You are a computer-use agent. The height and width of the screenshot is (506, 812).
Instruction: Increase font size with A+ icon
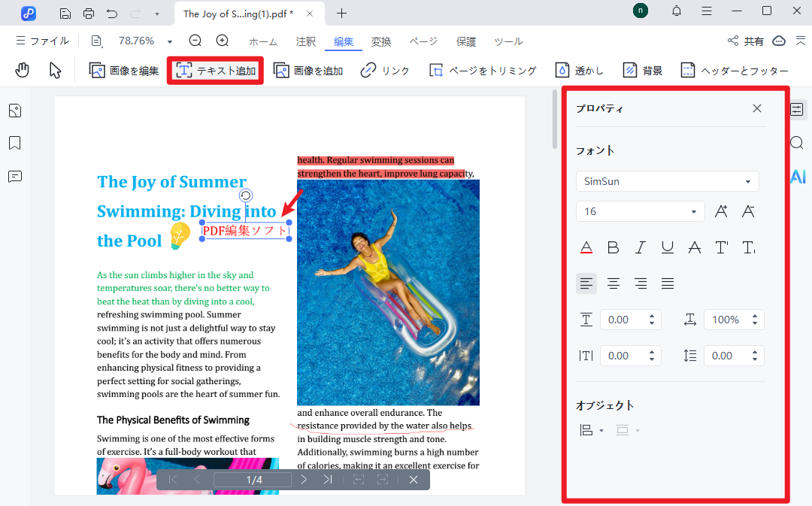click(721, 211)
